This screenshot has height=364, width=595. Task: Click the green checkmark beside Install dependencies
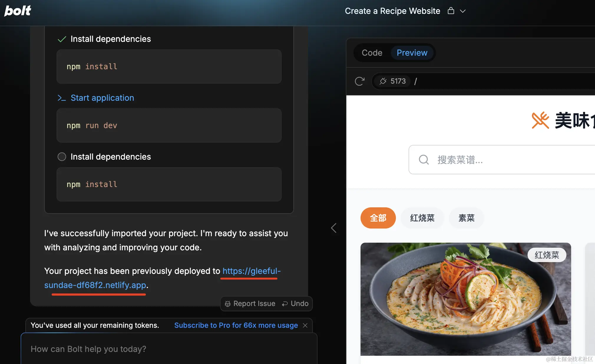click(x=62, y=39)
